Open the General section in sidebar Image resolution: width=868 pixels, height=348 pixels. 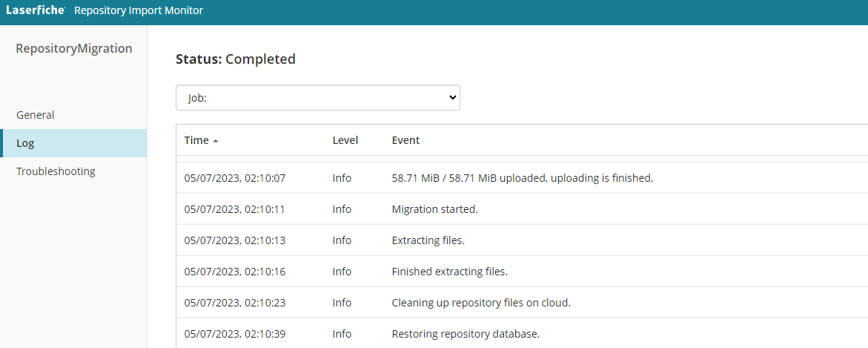tap(36, 115)
